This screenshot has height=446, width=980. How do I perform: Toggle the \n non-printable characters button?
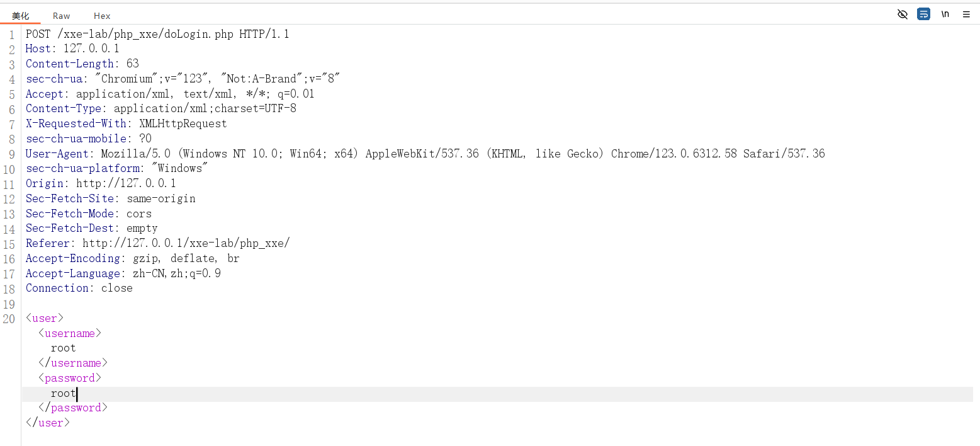[945, 14]
